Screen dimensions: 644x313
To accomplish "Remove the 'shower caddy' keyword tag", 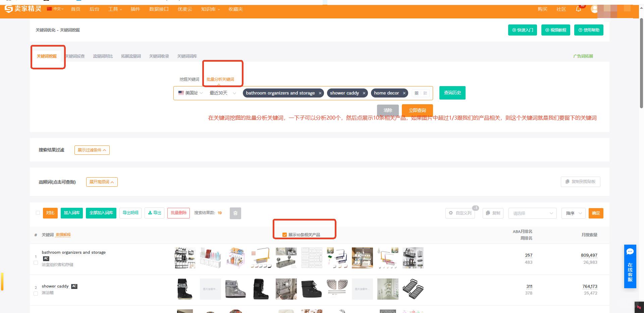I will point(364,93).
